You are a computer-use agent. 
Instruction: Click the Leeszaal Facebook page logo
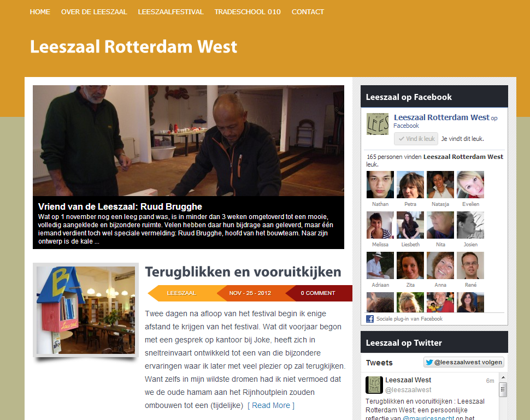pos(378,124)
